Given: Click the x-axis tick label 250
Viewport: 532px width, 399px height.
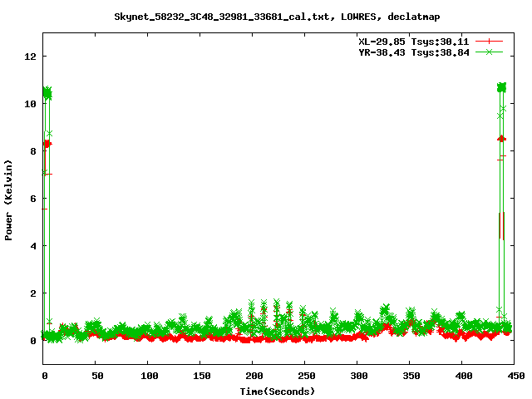Looking at the screenshot, I should [x=307, y=376].
